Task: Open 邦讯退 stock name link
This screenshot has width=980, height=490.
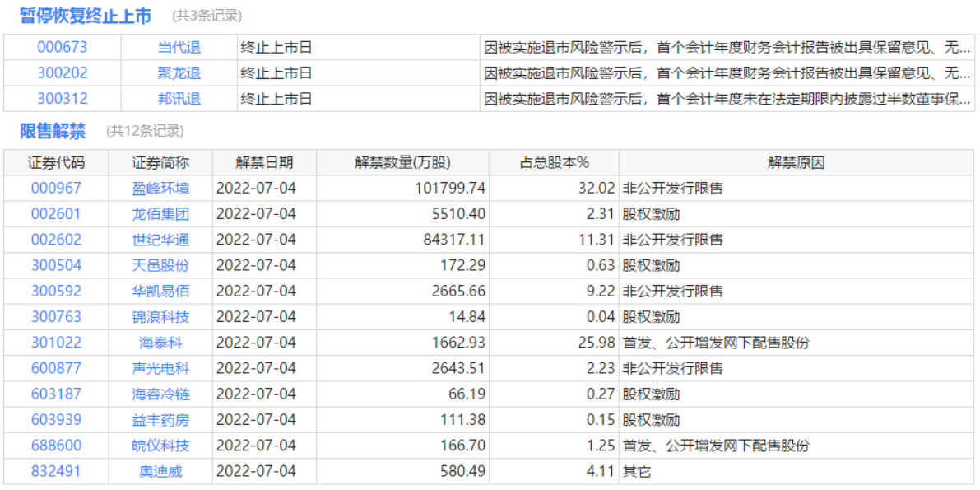Action: [179, 99]
